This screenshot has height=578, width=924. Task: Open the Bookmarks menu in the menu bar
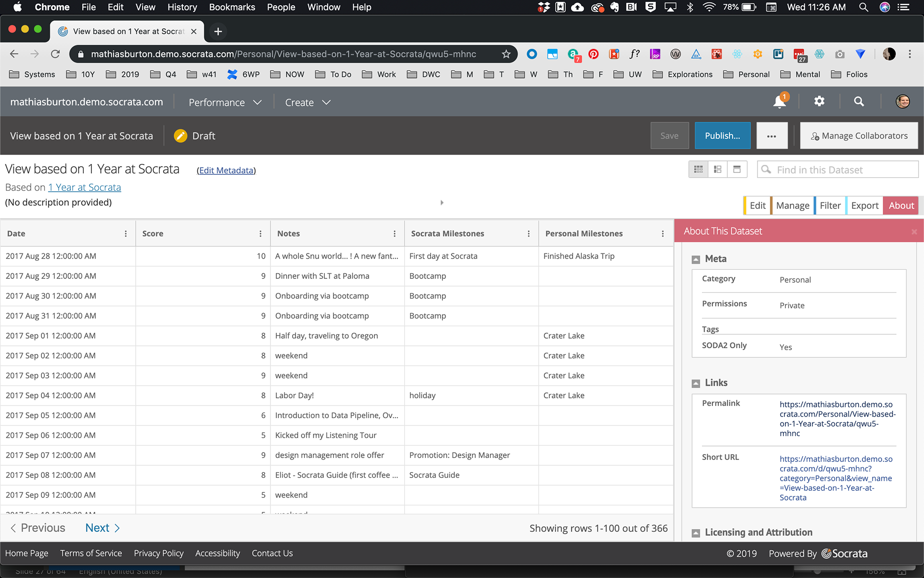[x=232, y=7]
